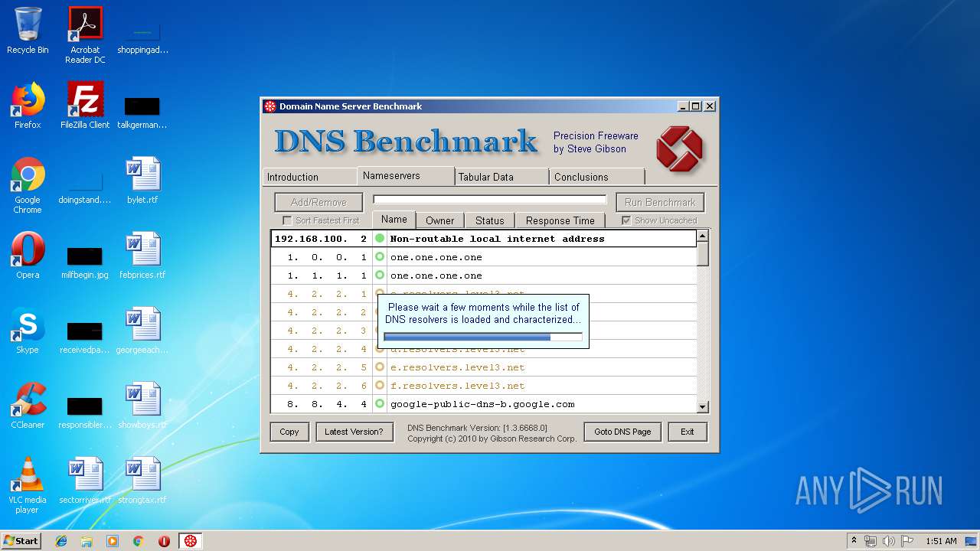
Task: Open Firefox desktop shortcut
Action: (28, 106)
